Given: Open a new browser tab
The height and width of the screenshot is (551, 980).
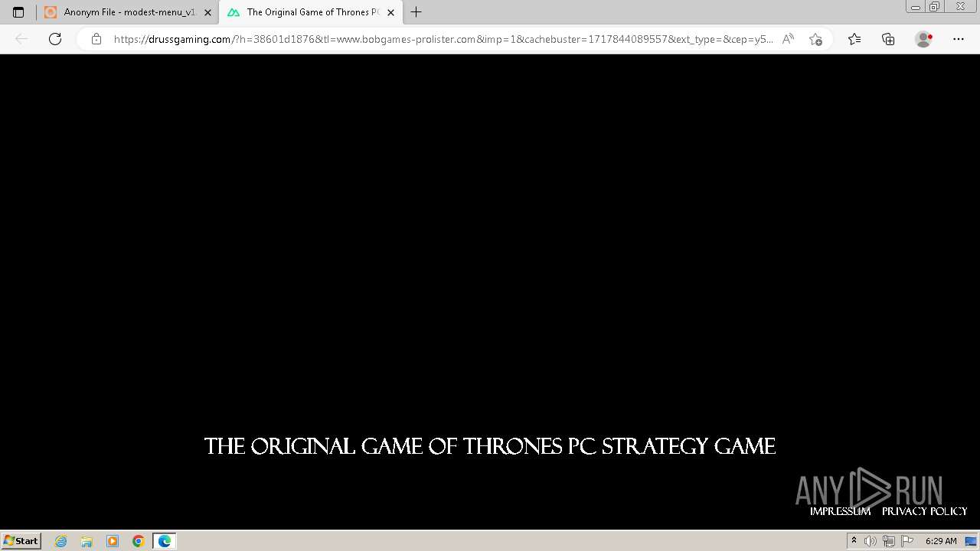Looking at the screenshot, I should [x=416, y=12].
